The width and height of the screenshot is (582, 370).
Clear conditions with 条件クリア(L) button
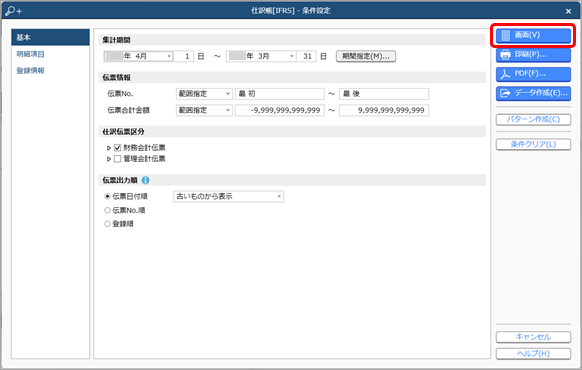pyautogui.click(x=533, y=144)
